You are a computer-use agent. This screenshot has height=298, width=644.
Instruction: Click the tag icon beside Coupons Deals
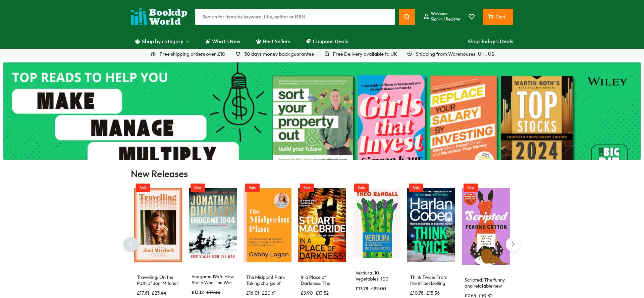click(308, 41)
